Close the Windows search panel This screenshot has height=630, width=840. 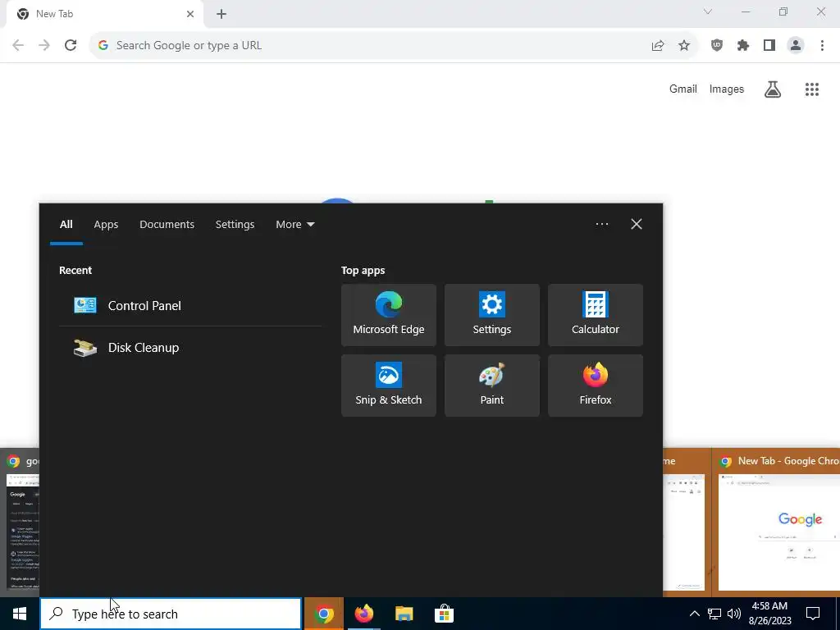[637, 224]
